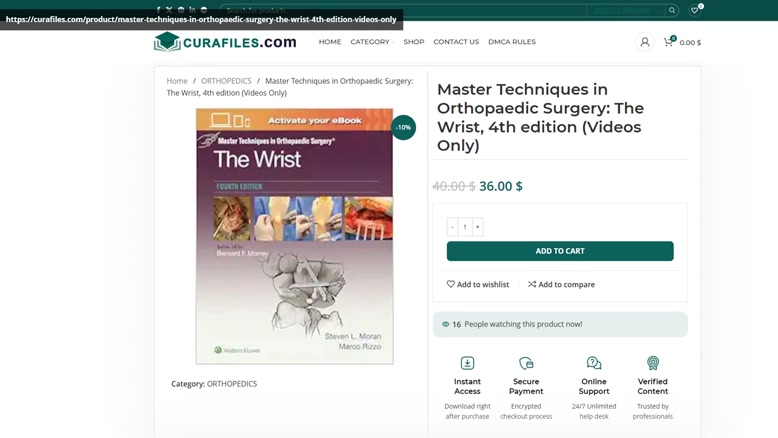Click the search magnifier icon

point(672,10)
